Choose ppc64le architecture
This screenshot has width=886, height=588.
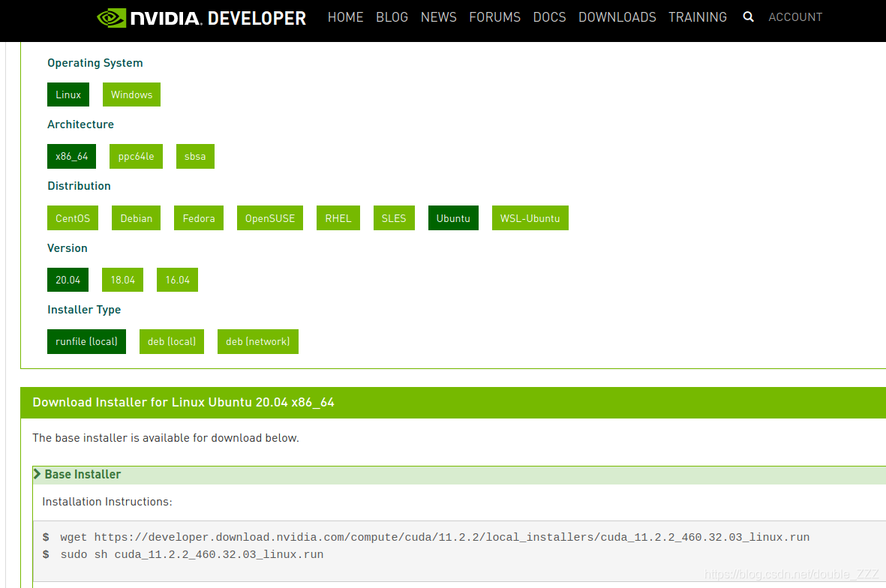pyautogui.click(x=137, y=157)
